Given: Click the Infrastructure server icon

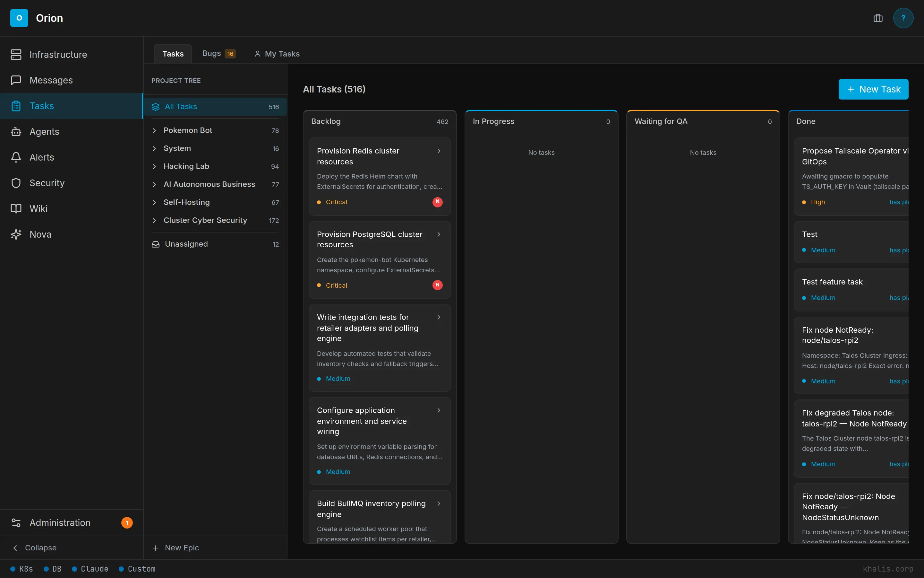Looking at the screenshot, I should click(x=16, y=54).
